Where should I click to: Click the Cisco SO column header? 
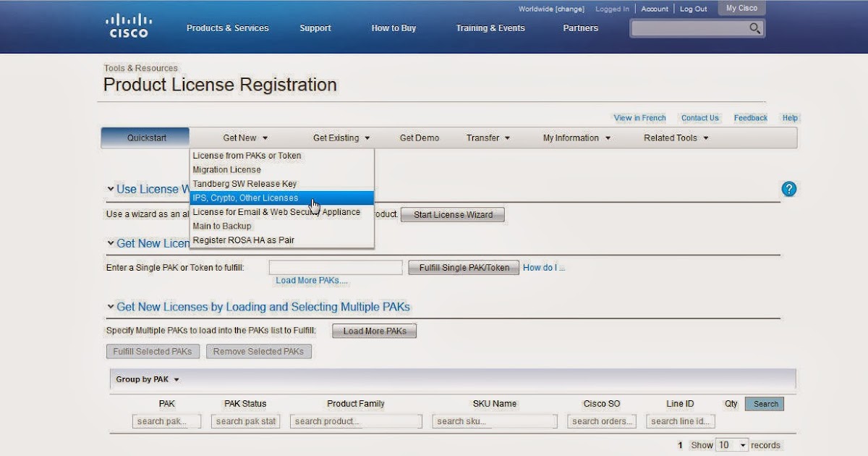[x=602, y=404]
